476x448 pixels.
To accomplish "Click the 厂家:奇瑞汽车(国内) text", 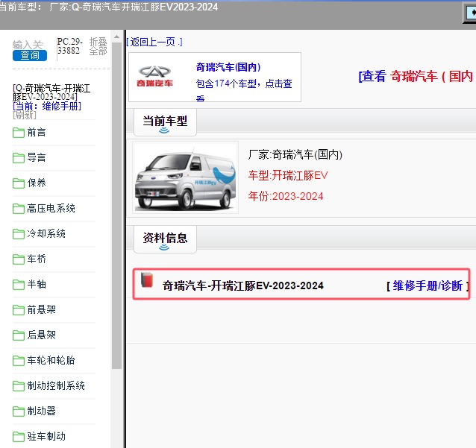I will tap(295, 155).
